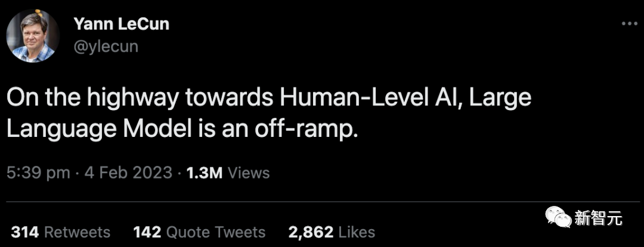Open the 142 Quote Tweets list
Viewport: 644px width, 247px height.
[x=199, y=232]
